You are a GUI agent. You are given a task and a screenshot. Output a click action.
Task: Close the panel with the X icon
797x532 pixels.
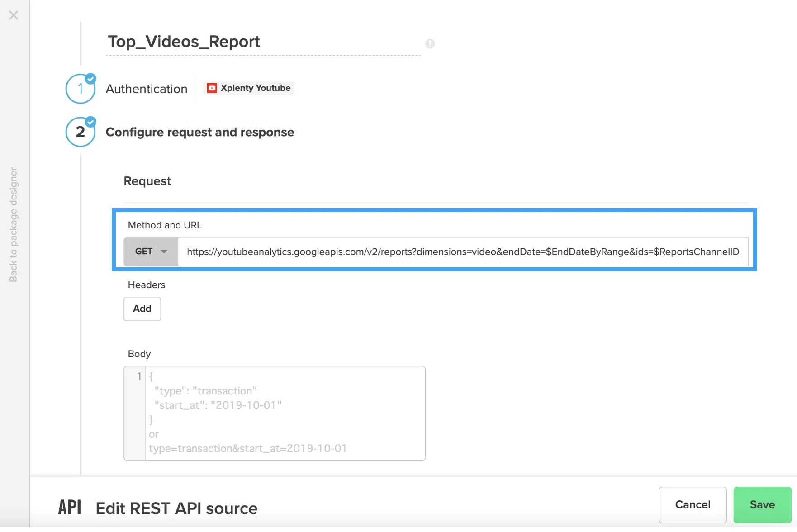pos(14,15)
